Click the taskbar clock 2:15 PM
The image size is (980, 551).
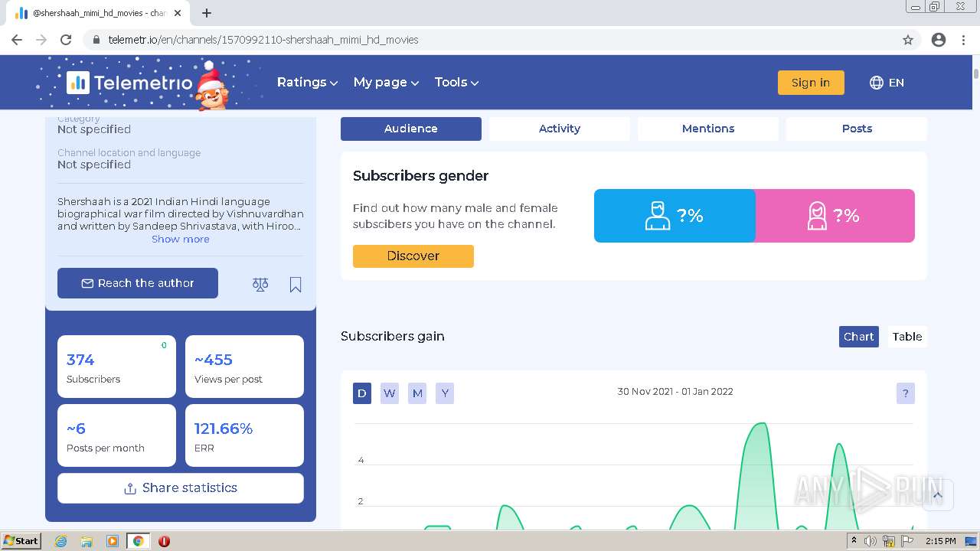(940, 541)
